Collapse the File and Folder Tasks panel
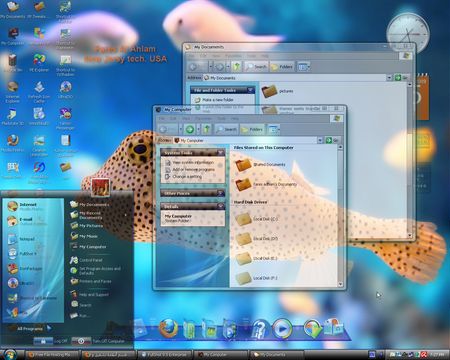 [x=250, y=90]
